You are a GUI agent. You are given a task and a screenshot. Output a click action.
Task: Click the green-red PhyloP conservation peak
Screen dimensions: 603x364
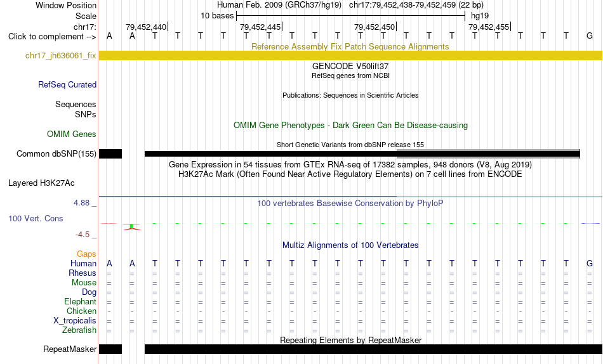coord(132,227)
